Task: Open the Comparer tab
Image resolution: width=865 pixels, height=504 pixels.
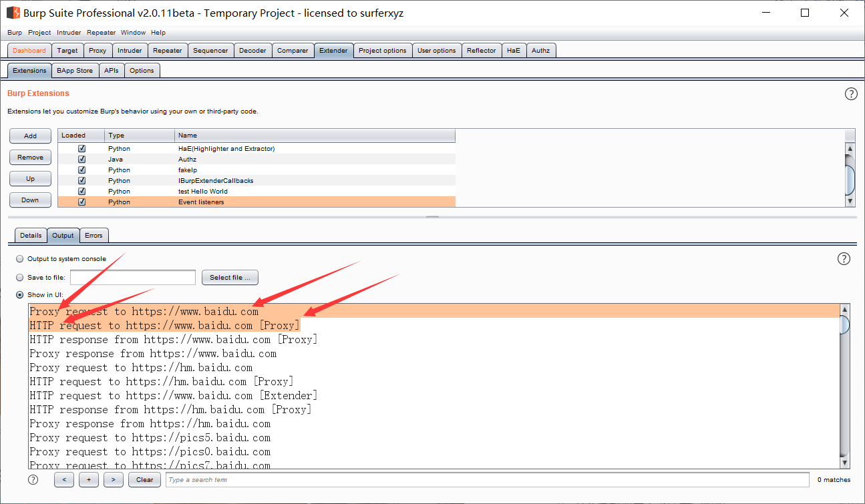Action: [293, 50]
